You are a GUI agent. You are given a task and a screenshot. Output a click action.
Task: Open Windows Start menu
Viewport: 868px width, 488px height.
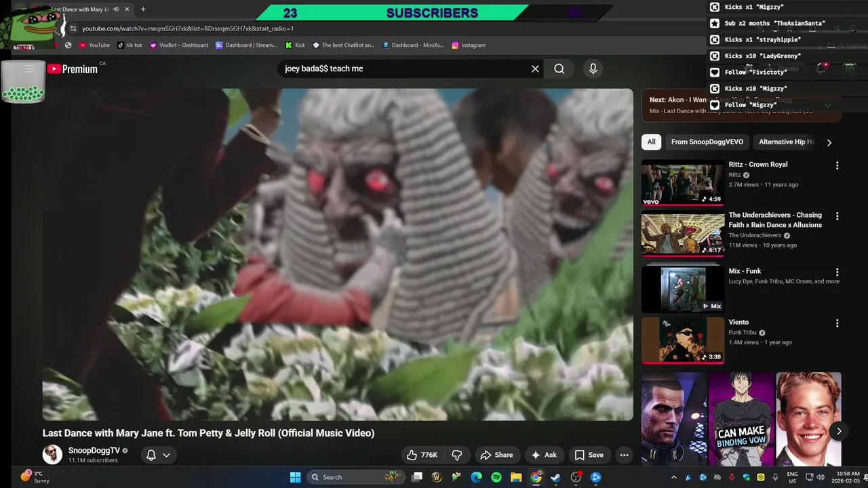[296, 477]
